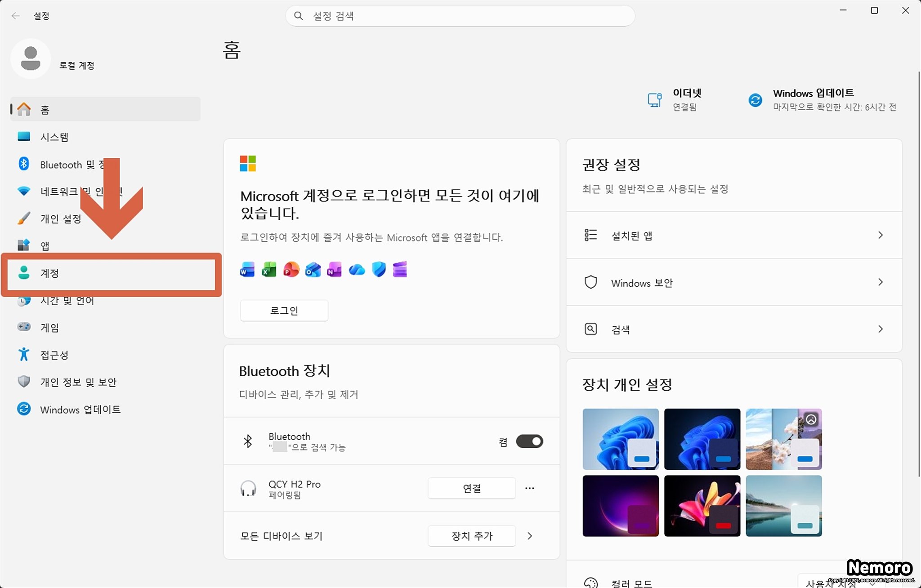Click the Gaming controller icon in sidebar
Viewport: 921px width, 588px height.
click(x=24, y=327)
